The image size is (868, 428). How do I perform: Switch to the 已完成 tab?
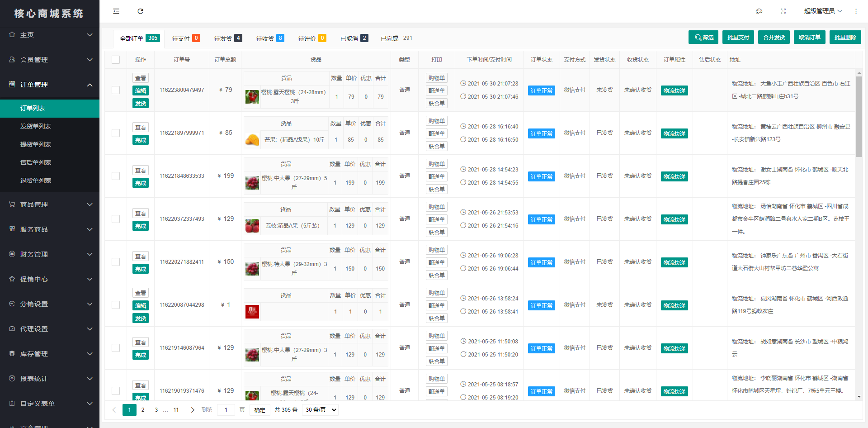(396, 38)
